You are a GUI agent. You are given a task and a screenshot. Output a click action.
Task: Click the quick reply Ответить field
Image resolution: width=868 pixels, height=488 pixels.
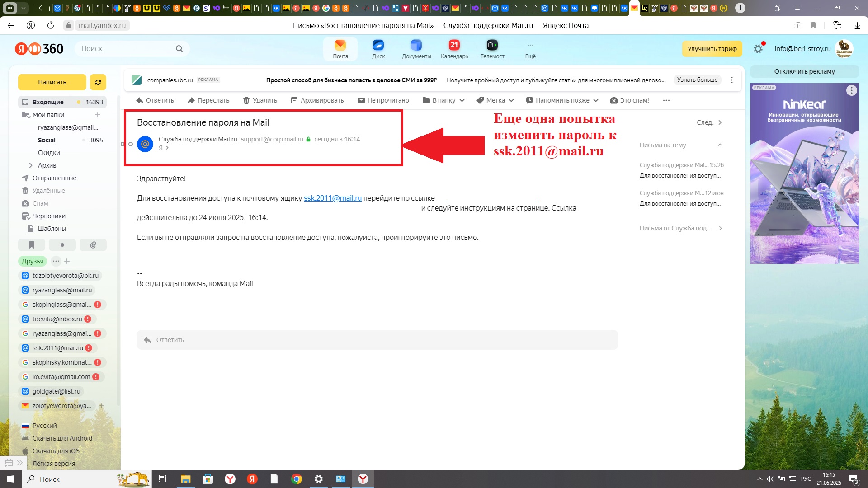(x=377, y=340)
